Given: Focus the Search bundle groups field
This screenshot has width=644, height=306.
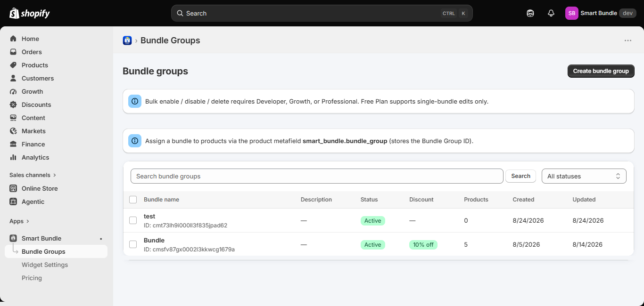Looking at the screenshot, I should pos(317,176).
